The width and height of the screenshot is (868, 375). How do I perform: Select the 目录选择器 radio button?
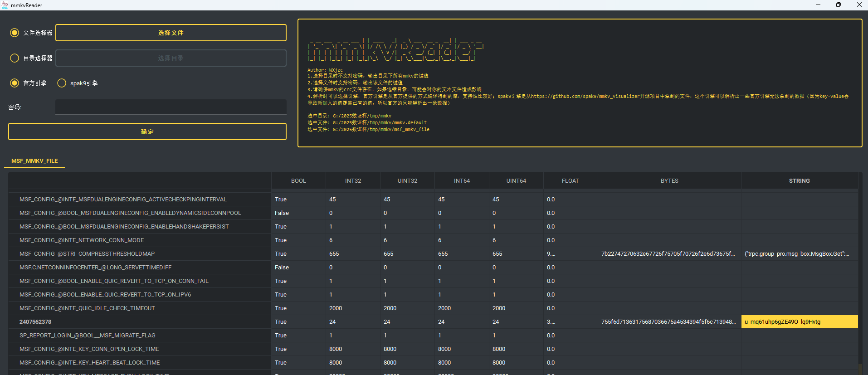click(x=15, y=58)
